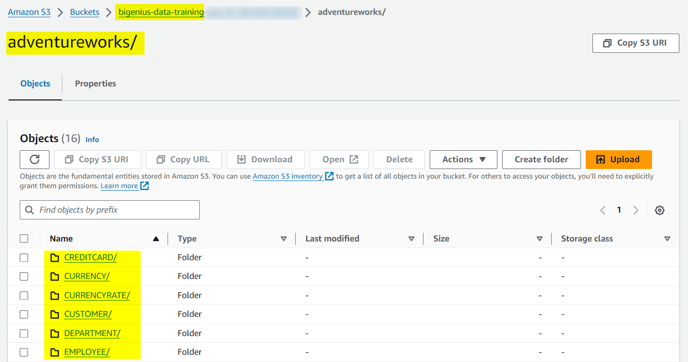Go to previous page with left chevron
The image size is (688, 362).
coord(603,210)
